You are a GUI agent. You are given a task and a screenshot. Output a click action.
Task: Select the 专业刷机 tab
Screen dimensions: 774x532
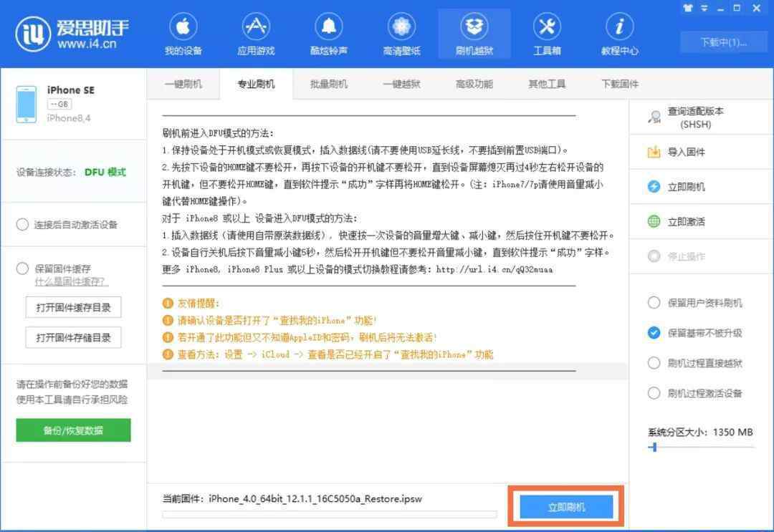click(x=256, y=84)
